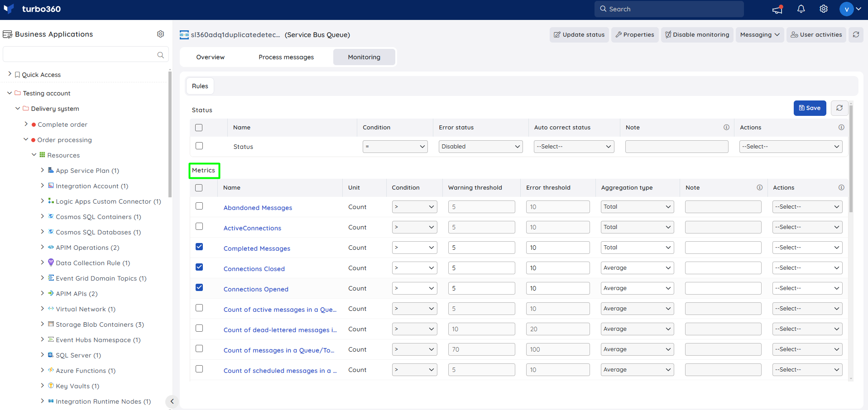Open Condition dropdown for Connections Closed
The width and height of the screenshot is (868, 410).
click(414, 268)
